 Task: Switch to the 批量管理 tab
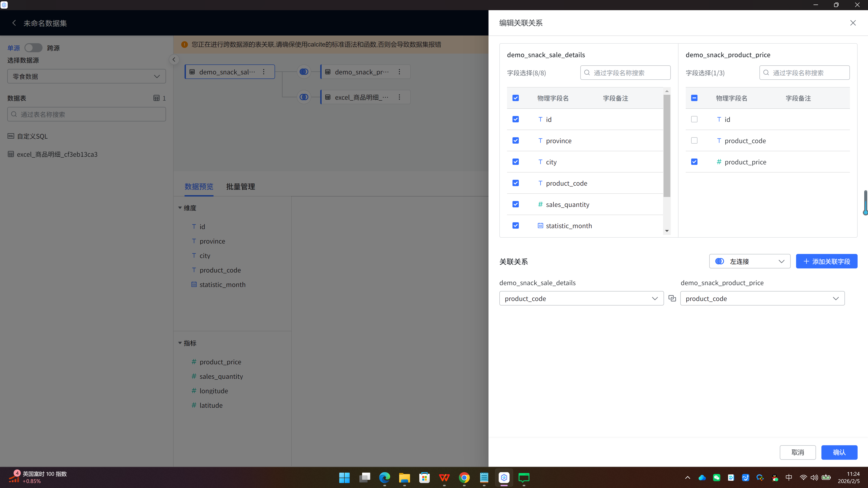pyautogui.click(x=240, y=186)
